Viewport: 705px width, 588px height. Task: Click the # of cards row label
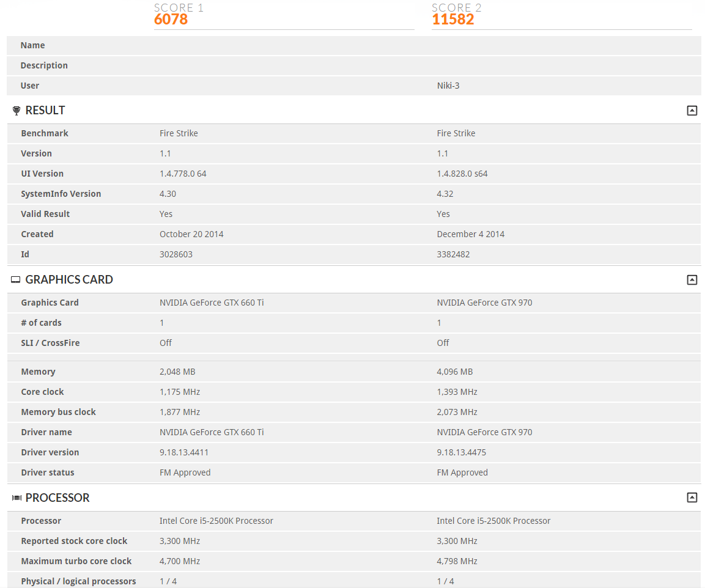tap(42, 323)
